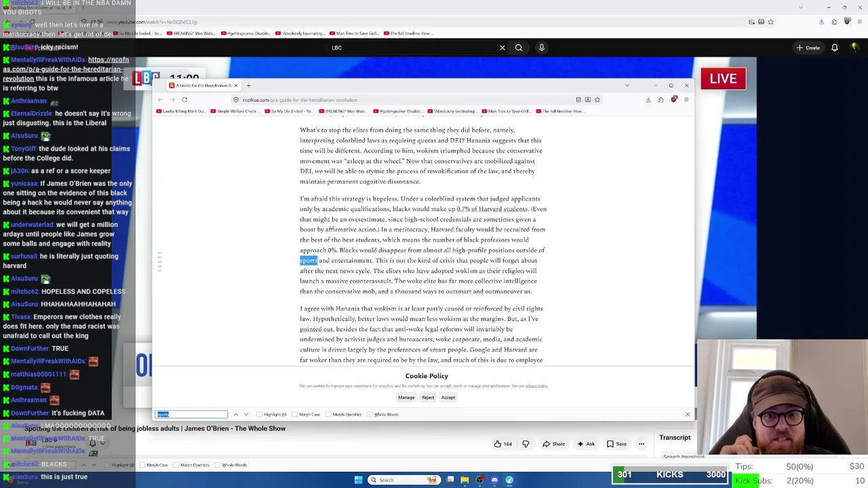
Task: Open the 'pointed out' link in the article
Action: tap(317, 329)
